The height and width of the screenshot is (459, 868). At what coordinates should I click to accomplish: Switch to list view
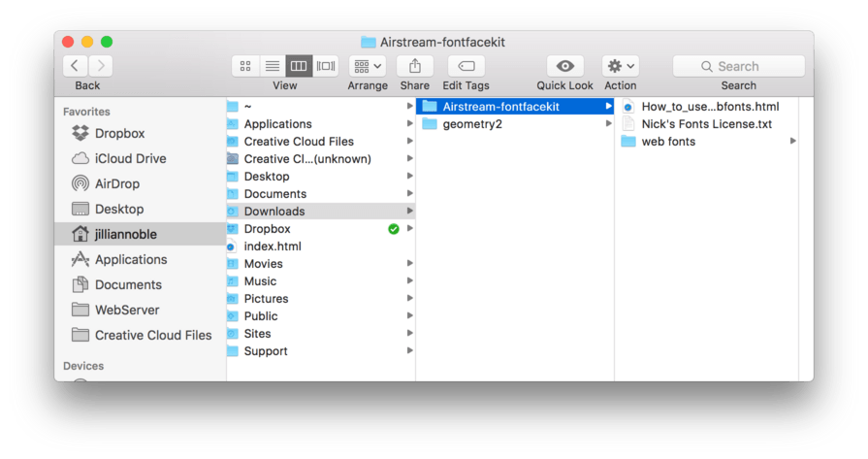272,66
